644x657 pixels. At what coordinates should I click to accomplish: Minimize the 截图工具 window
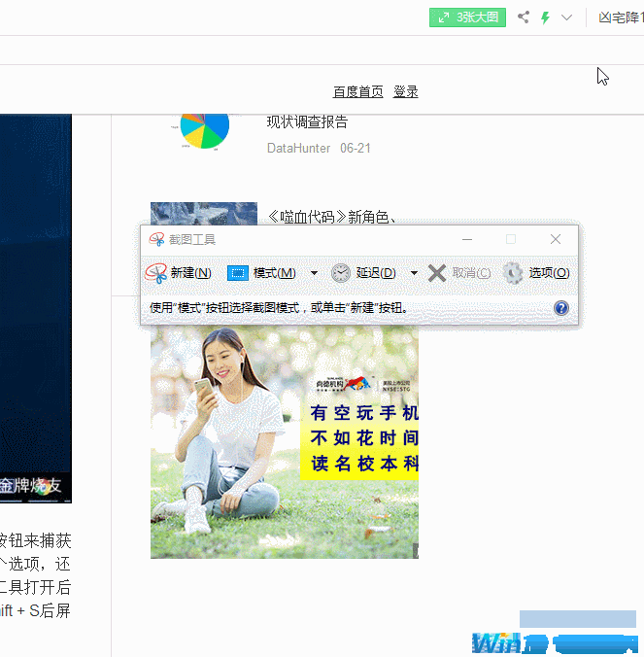(467, 239)
